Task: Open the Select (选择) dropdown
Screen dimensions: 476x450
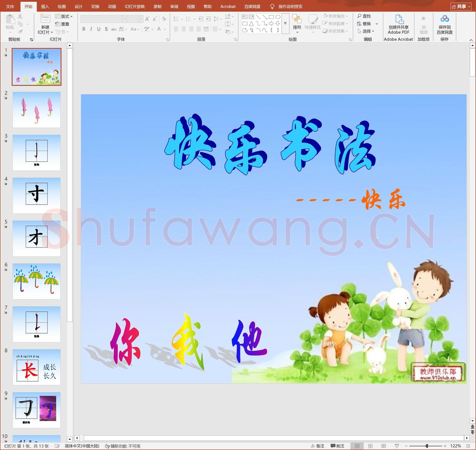Action: click(x=366, y=31)
